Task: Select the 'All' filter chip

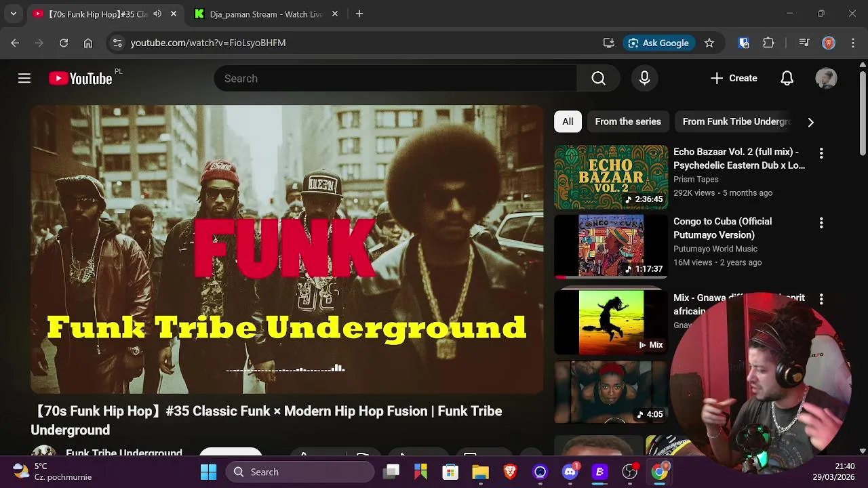Action: [x=568, y=122]
